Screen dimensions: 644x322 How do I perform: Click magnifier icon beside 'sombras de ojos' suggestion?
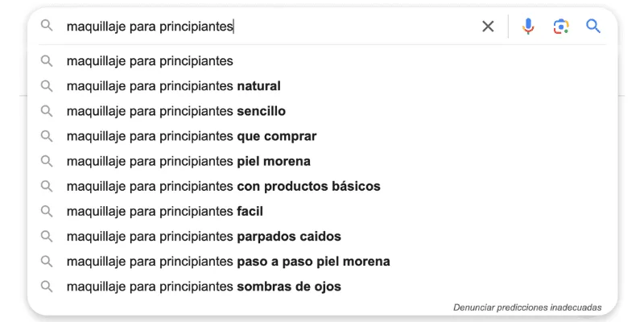47,287
